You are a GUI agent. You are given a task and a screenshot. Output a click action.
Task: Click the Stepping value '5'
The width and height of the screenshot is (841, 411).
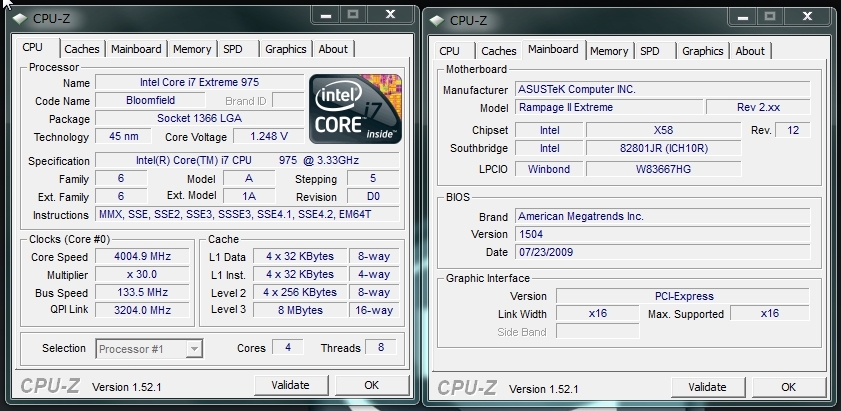coord(373,178)
